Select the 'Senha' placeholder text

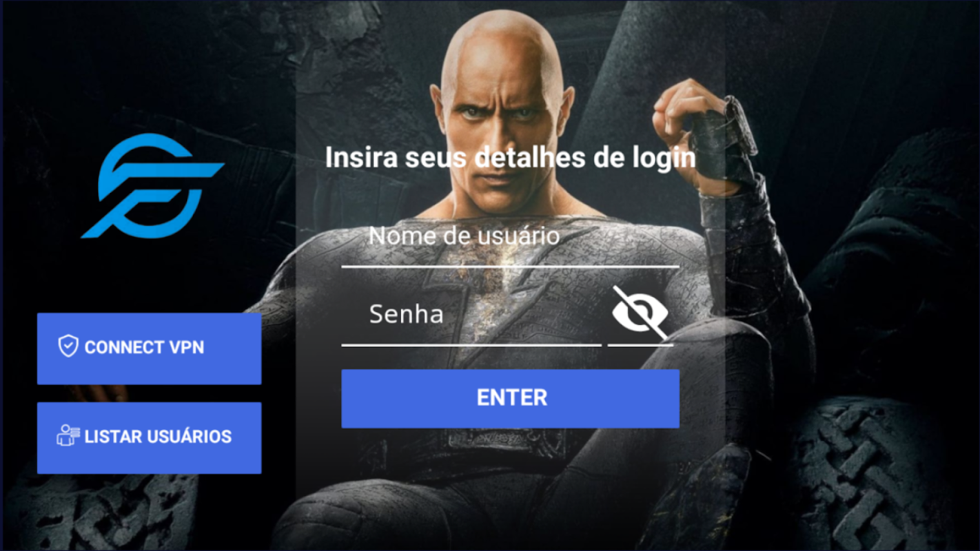[x=406, y=314]
